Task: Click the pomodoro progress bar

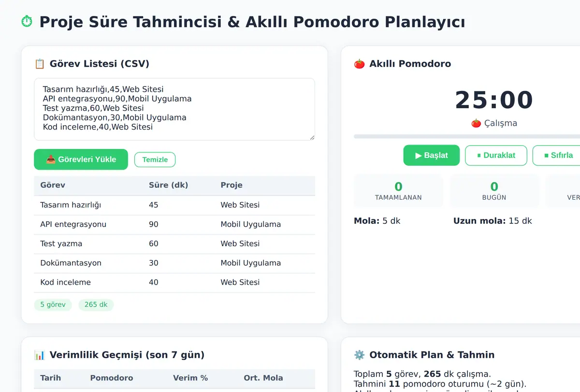Action: coord(467,136)
